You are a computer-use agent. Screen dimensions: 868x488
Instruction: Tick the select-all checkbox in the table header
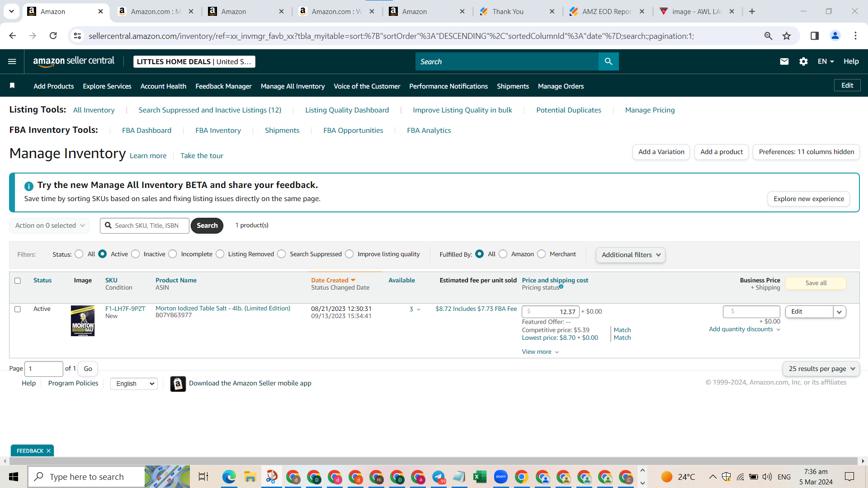tap(18, 281)
